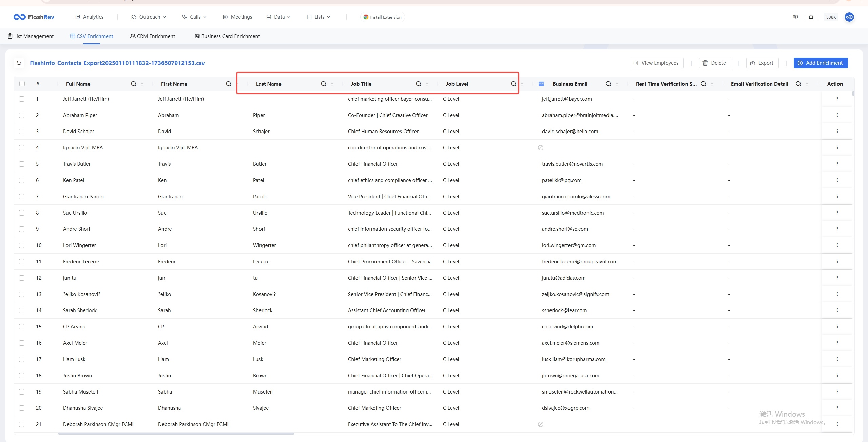The image size is (868, 442).
Task: Click the Wingerter last name cell
Action: 265,245
